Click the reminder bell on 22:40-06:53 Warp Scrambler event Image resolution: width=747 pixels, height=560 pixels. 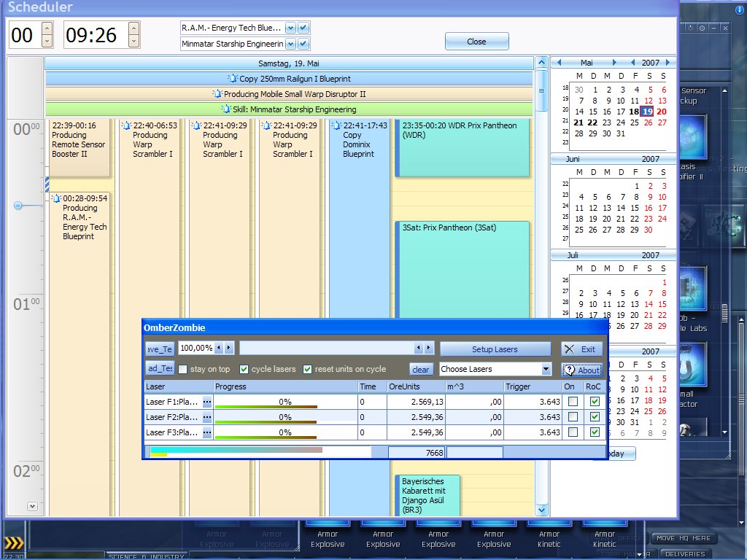pyautogui.click(x=126, y=125)
